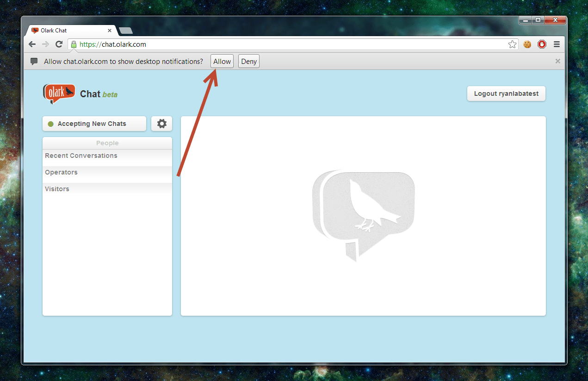588x381 pixels.
Task: Expand the Visitors section
Action: 57,189
